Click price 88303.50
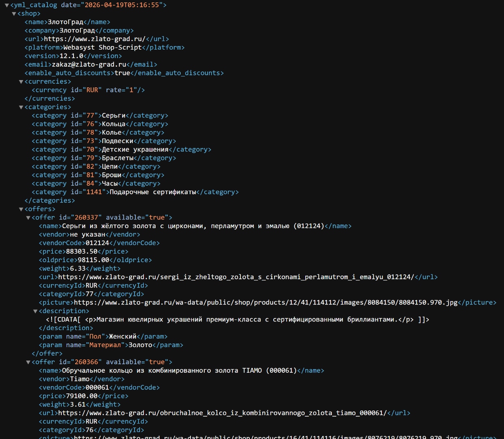This screenshot has width=504, height=439. pos(82,252)
